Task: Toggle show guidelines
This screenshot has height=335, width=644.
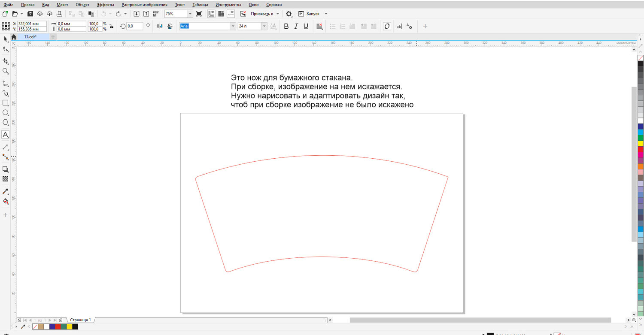Action: (231, 14)
